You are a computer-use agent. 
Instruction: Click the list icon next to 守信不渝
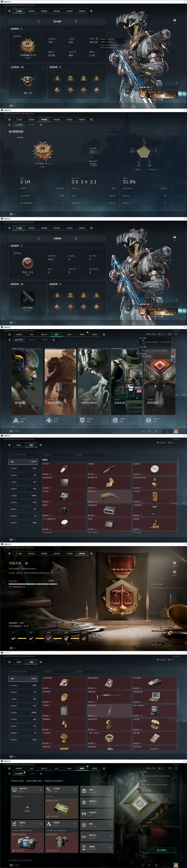tap(26, 563)
